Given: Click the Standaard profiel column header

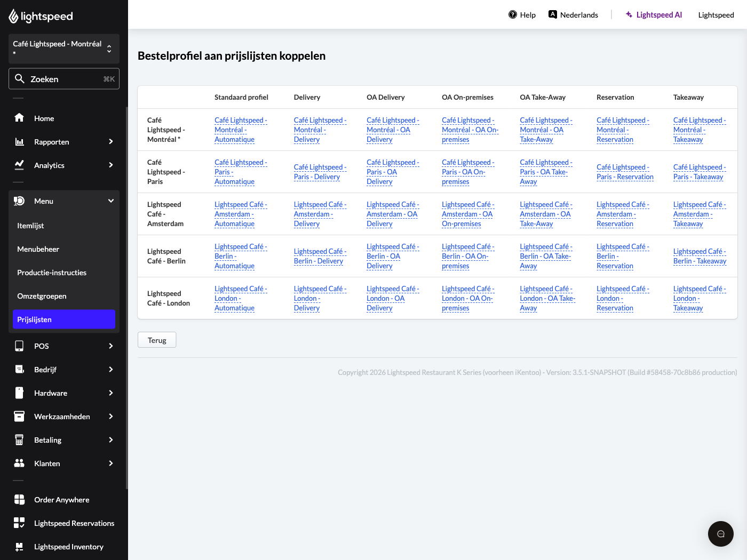Looking at the screenshot, I should (x=241, y=97).
